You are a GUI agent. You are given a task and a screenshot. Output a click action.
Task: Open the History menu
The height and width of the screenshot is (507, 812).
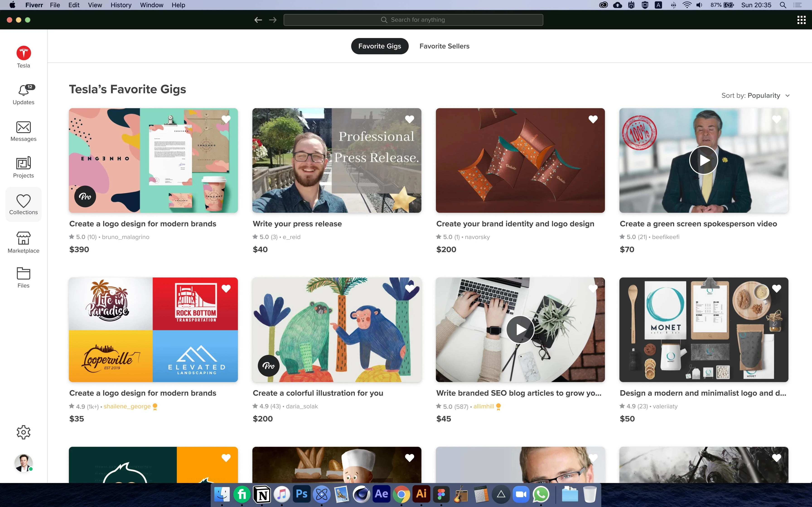[x=121, y=5]
